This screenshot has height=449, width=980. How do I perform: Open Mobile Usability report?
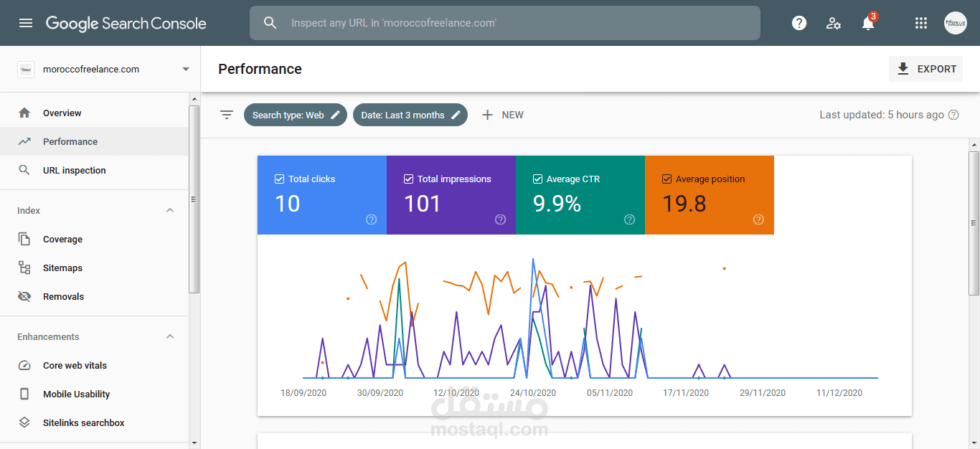(94, 394)
